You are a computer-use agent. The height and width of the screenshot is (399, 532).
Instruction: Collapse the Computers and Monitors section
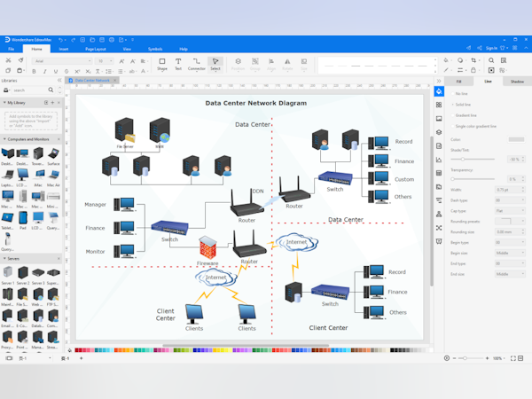(x=4, y=139)
